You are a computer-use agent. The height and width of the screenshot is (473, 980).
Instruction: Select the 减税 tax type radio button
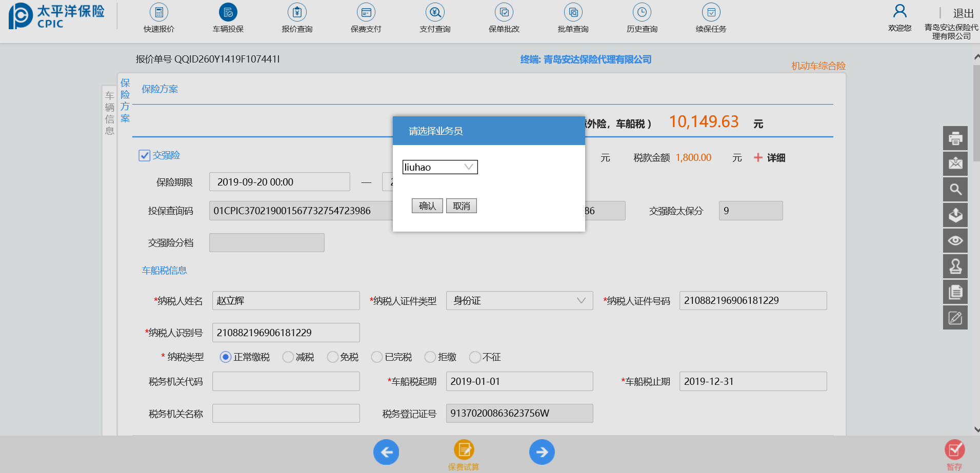pos(288,357)
